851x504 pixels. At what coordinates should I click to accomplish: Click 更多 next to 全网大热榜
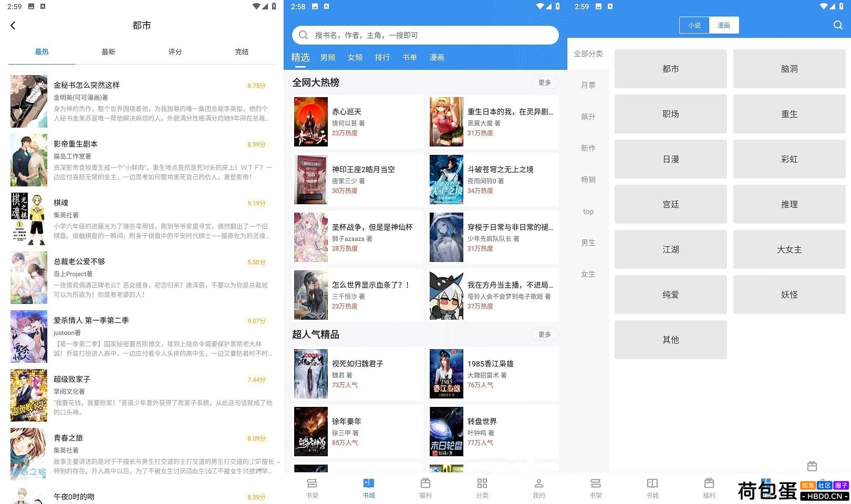click(x=545, y=82)
